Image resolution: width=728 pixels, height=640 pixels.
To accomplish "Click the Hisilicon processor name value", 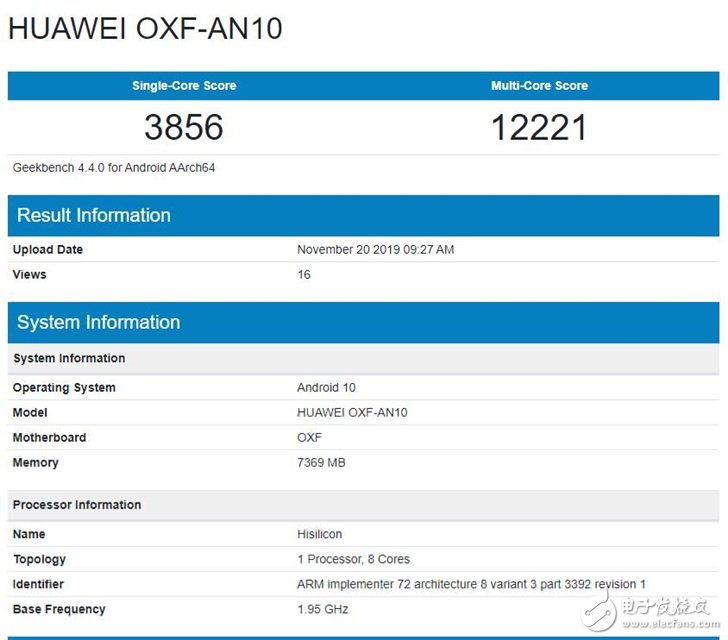I will click(x=320, y=534).
